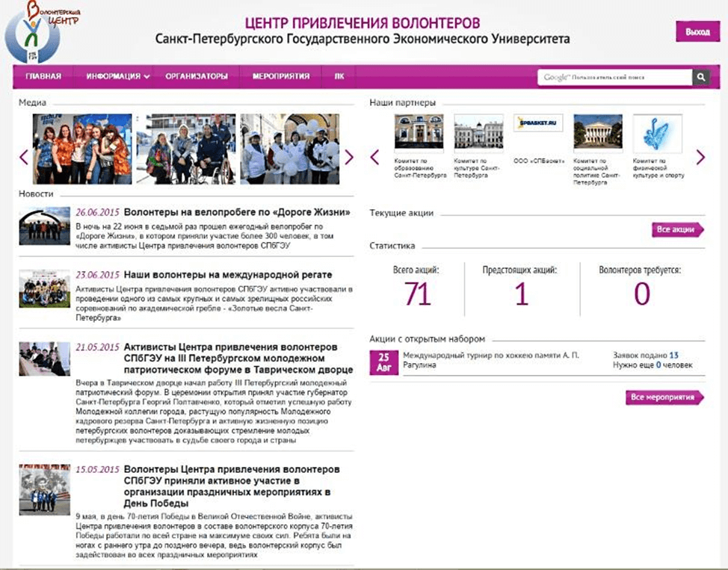Open news headline Волонтеры на велопробеге
Image resolution: width=728 pixels, height=570 pixels.
237,212
